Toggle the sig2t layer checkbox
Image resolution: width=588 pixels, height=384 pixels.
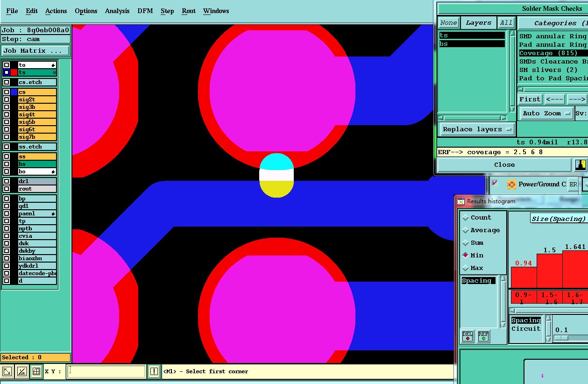(x=7, y=100)
